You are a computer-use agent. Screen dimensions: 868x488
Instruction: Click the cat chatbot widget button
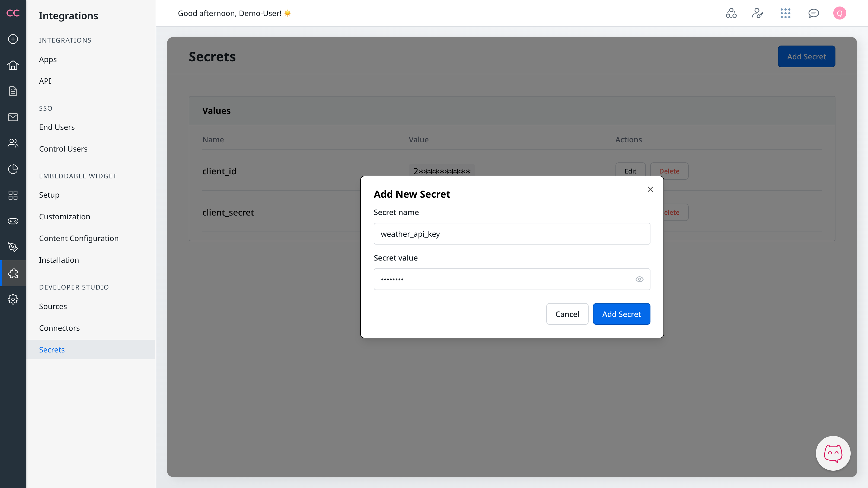click(x=833, y=453)
